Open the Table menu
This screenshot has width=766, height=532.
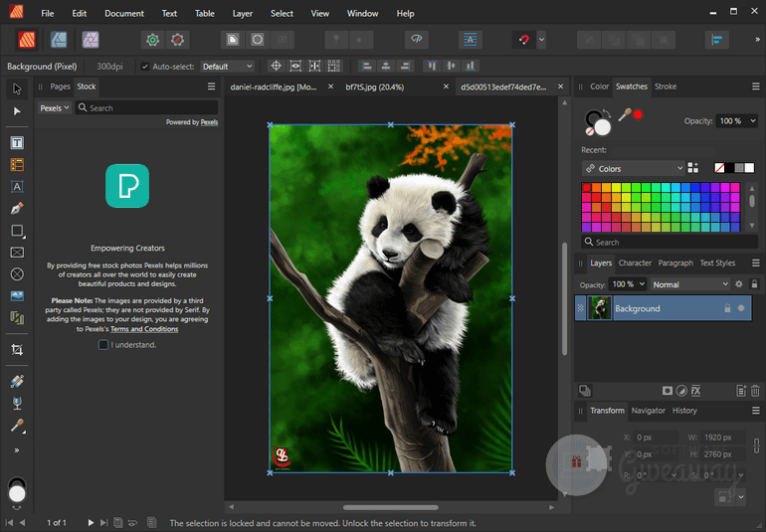tap(205, 13)
